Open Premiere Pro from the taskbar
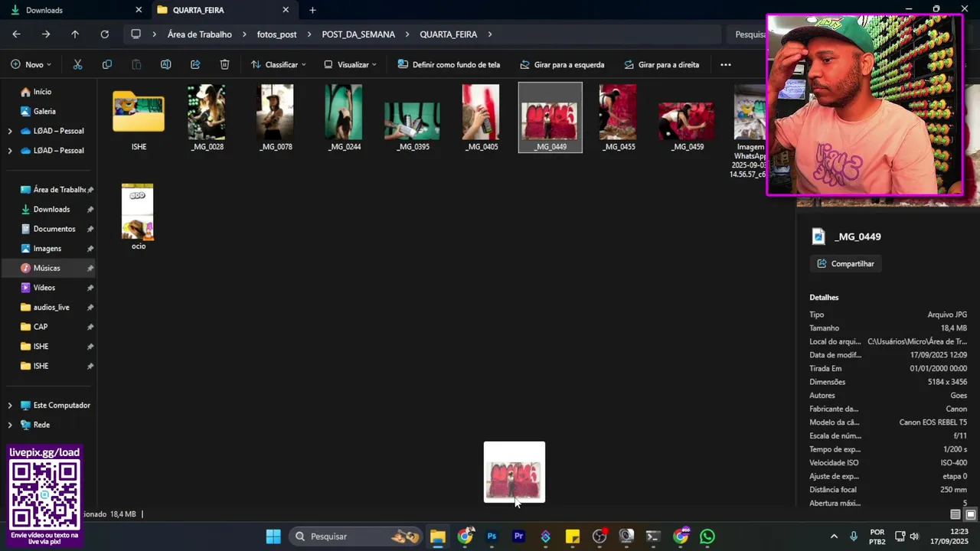This screenshot has height=551, width=980. point(518,536)
